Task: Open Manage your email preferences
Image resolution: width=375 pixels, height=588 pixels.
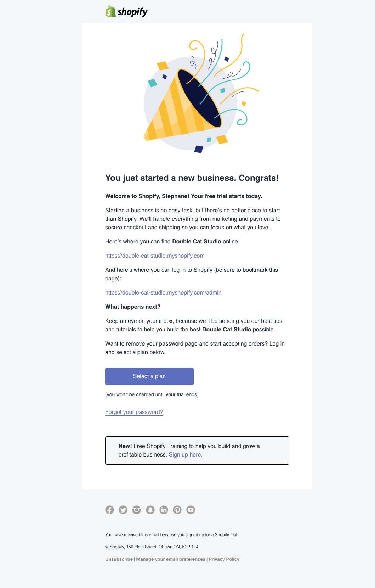Action: tap(171, 559)
